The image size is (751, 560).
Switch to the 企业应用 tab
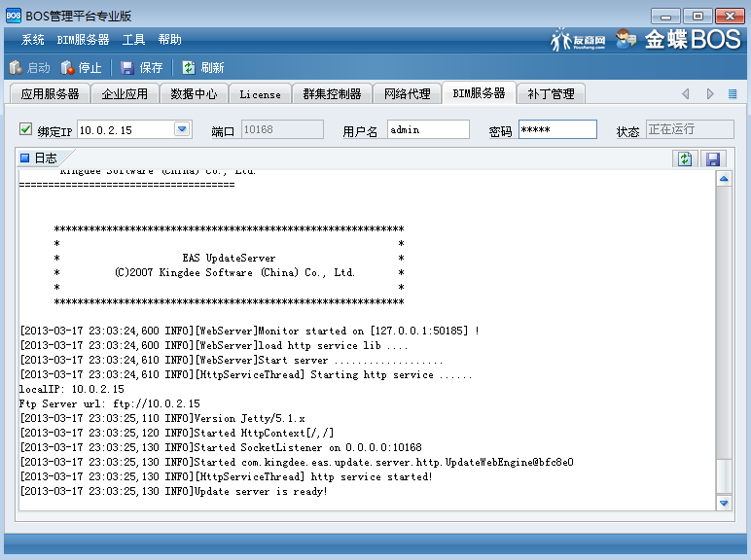pos(125,93)
